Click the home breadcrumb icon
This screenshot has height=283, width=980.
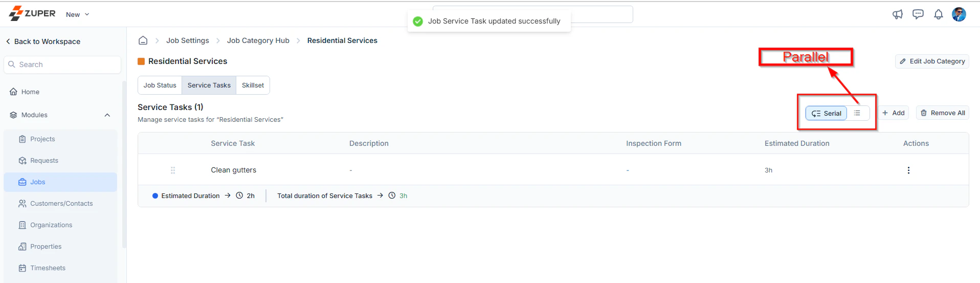point(143,40)
